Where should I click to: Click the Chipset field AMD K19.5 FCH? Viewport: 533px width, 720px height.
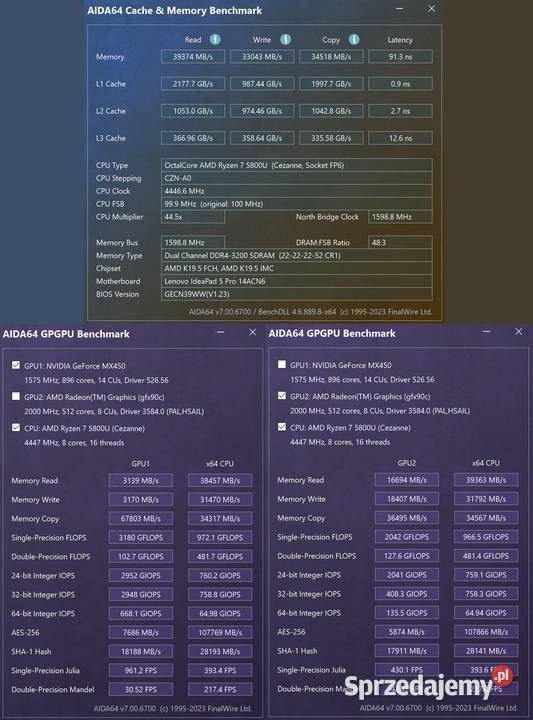[x=297, y=268]
